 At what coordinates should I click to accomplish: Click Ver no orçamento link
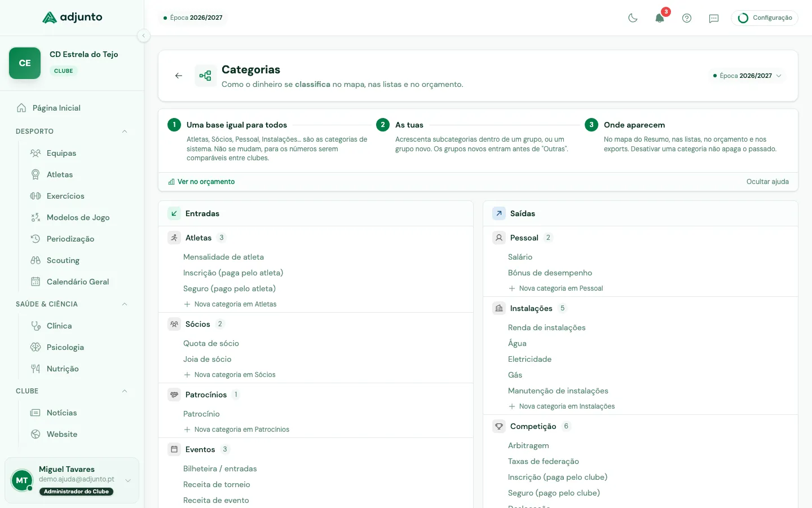(x=201, y=182)
